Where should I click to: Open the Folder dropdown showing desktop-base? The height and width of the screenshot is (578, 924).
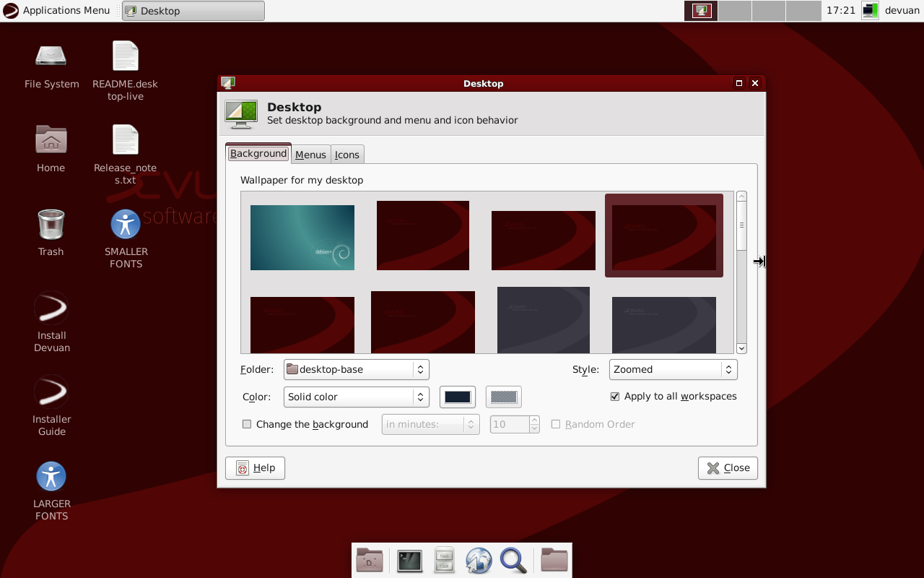(x=356, y=369)
